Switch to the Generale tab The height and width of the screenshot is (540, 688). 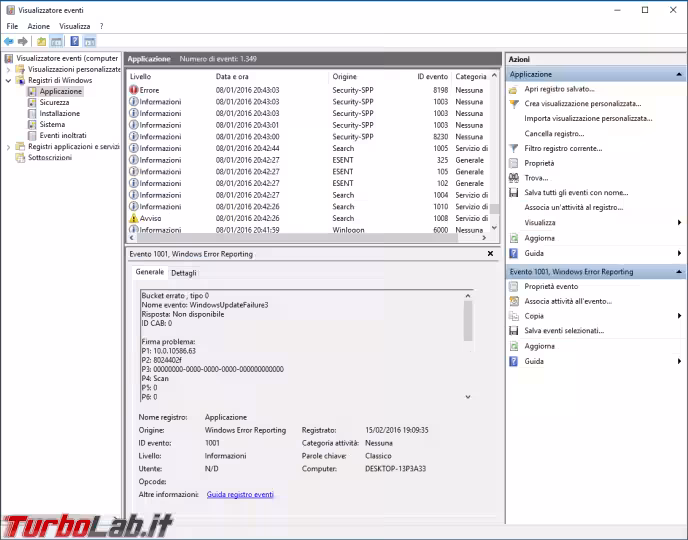pos(150,272)
